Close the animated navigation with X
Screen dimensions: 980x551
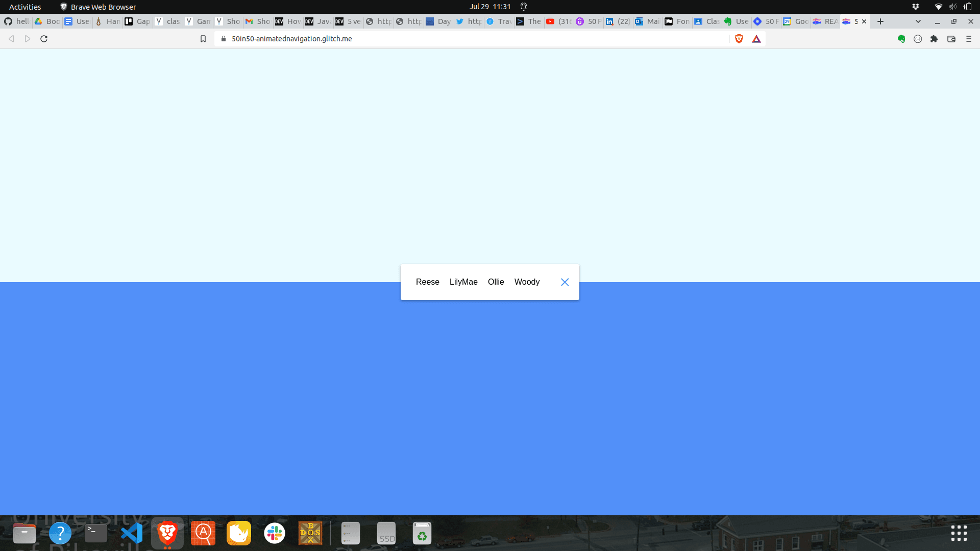(565, 282)
